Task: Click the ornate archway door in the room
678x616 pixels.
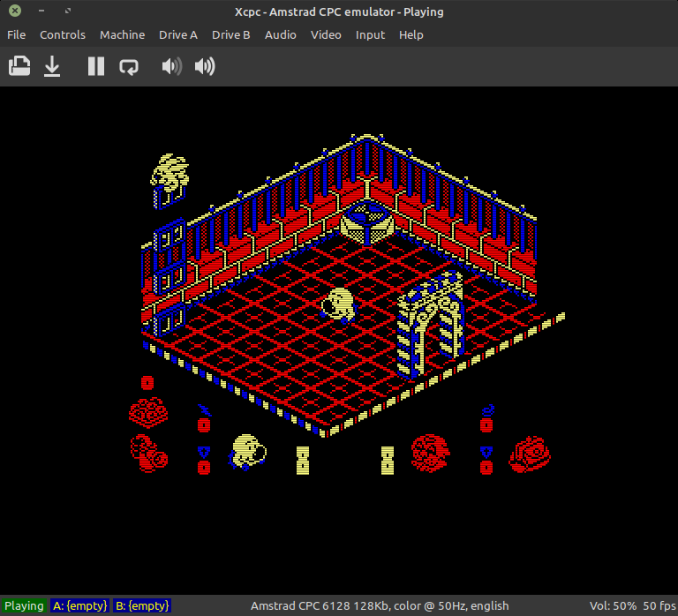Action: pos(431,325)
